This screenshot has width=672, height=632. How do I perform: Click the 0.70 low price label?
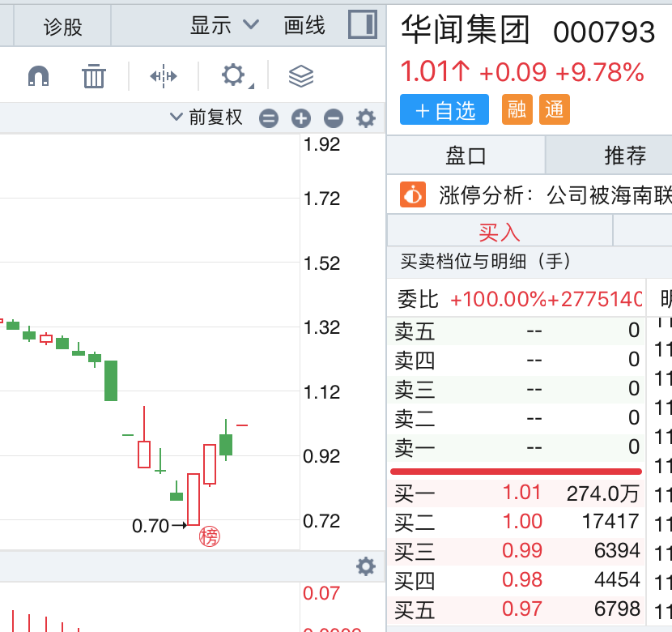[151, 526]
